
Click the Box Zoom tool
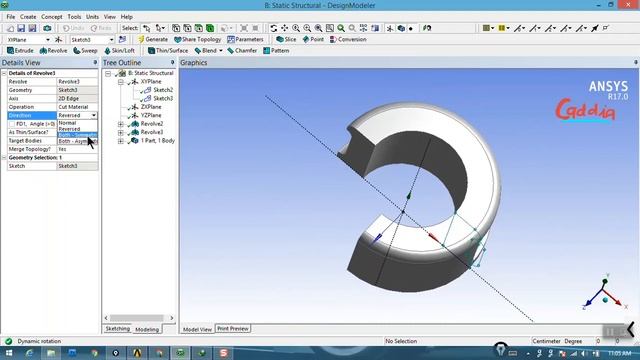click(x=307, y=28)
